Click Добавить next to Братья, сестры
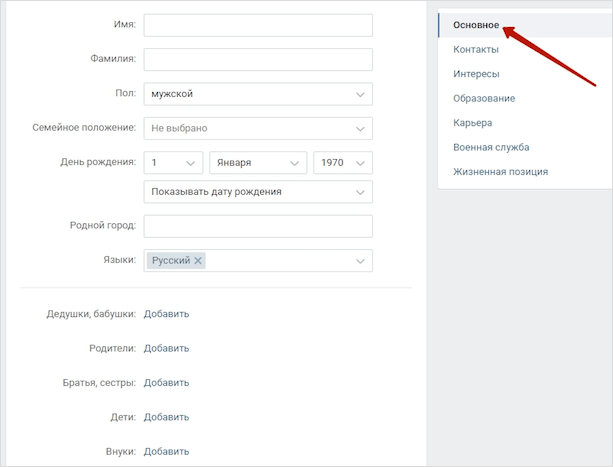The height and width of the screenshot is (467, 613). click(x=166, y=383)
